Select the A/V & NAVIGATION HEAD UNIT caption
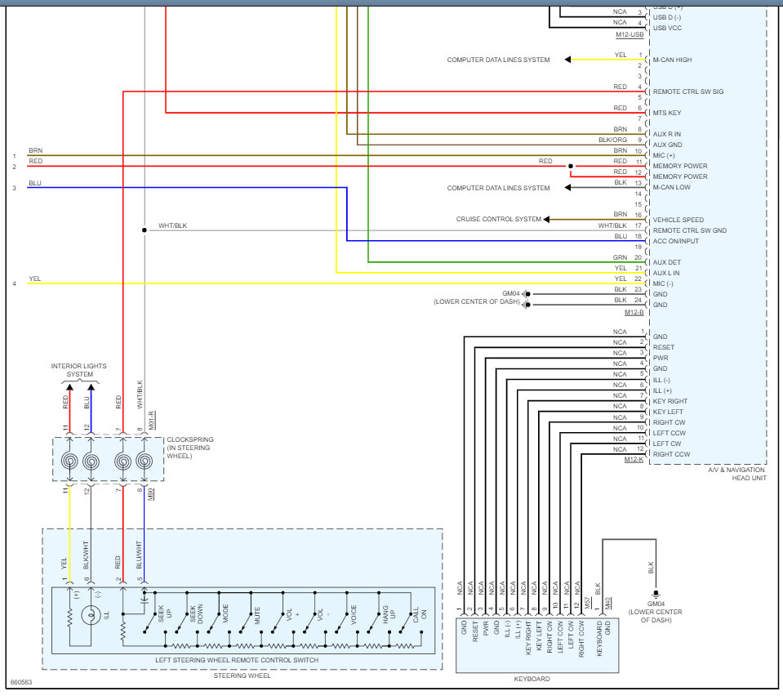Viewport: 783px width, 700px height. tap(736, 474)
